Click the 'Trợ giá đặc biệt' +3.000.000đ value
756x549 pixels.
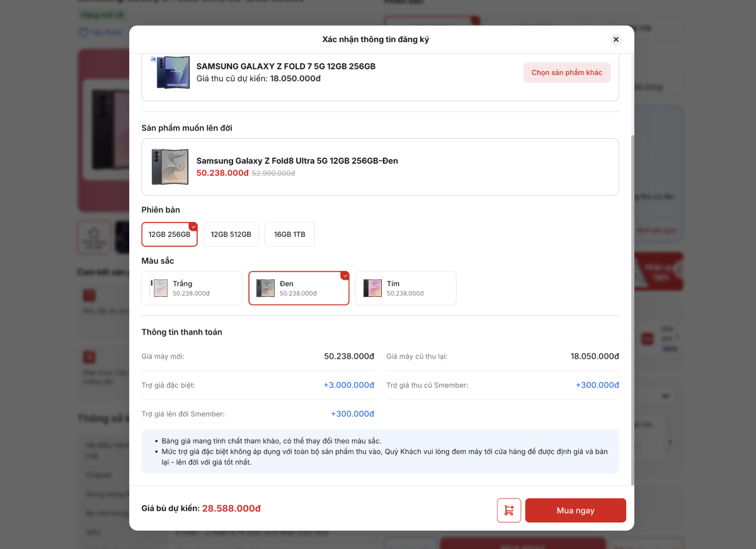[349, 385]
